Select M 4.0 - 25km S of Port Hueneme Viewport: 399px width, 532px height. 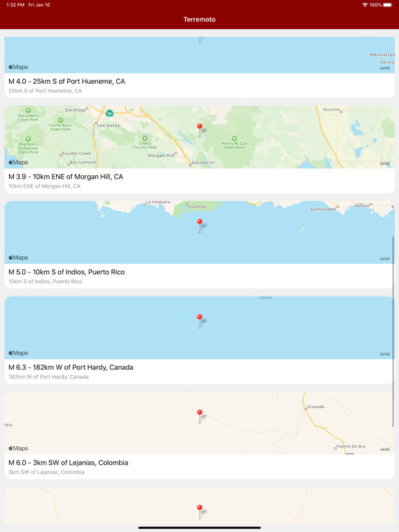point(66,82)
